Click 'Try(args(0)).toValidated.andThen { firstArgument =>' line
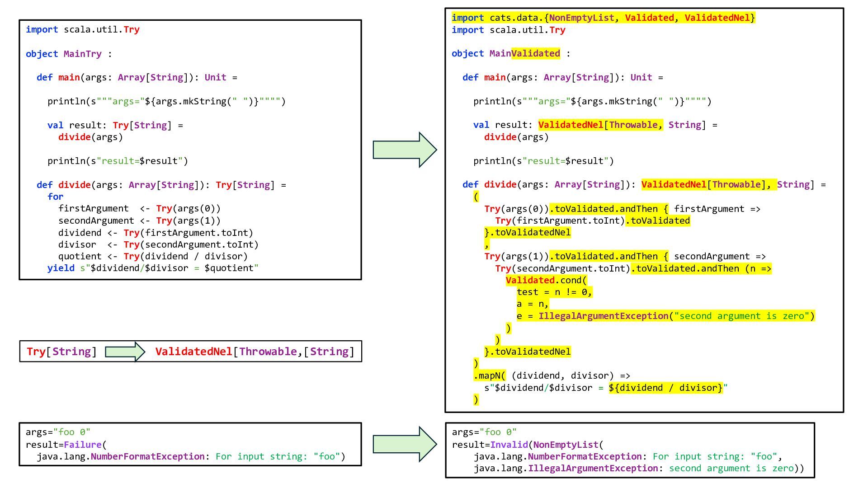Image resolution: width=868 pixels, height=488 pixels. 623,209
